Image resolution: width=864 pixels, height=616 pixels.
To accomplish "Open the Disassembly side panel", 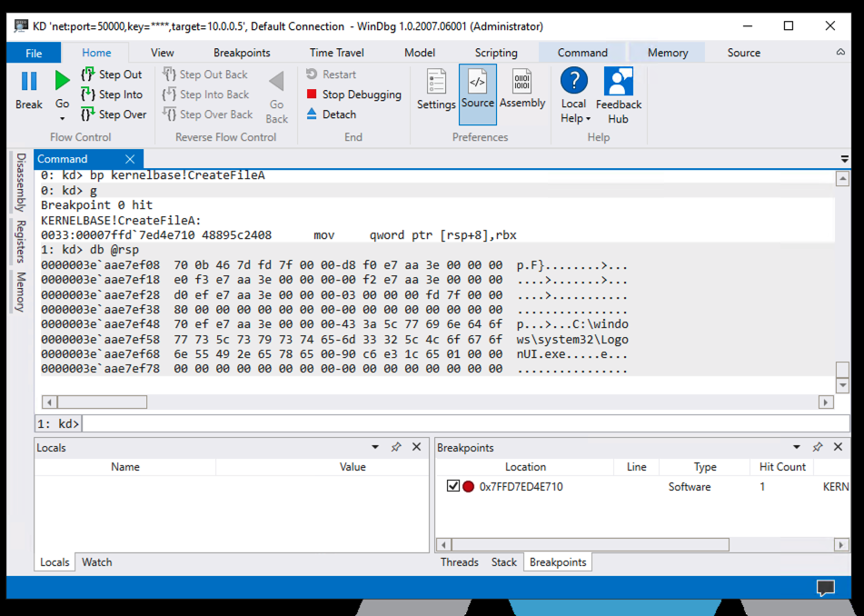I will tap(21, 183).
